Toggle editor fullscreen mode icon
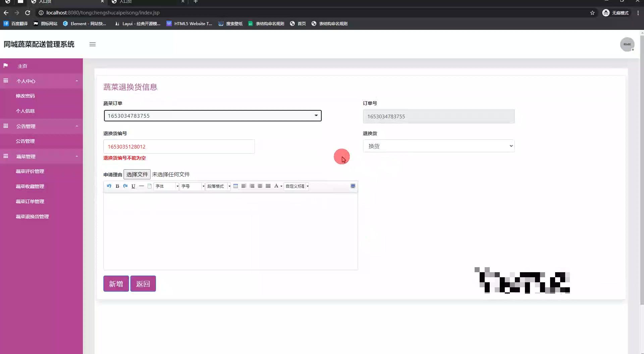644x354 pixels. click(353, 186)
